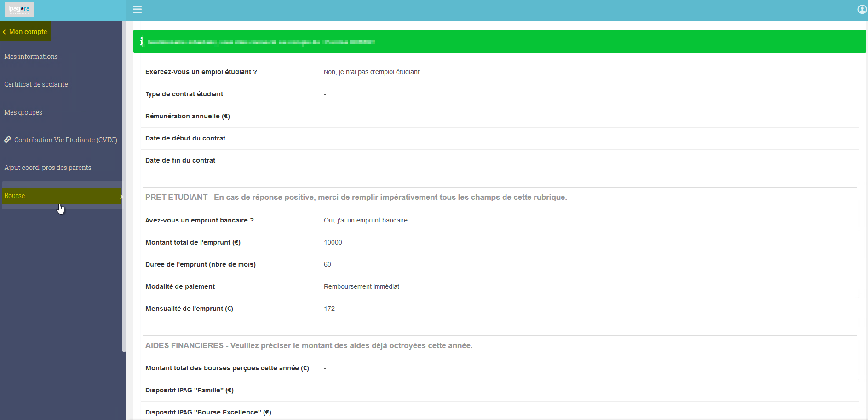Open Certificat de scolarité page

[36, 84]
